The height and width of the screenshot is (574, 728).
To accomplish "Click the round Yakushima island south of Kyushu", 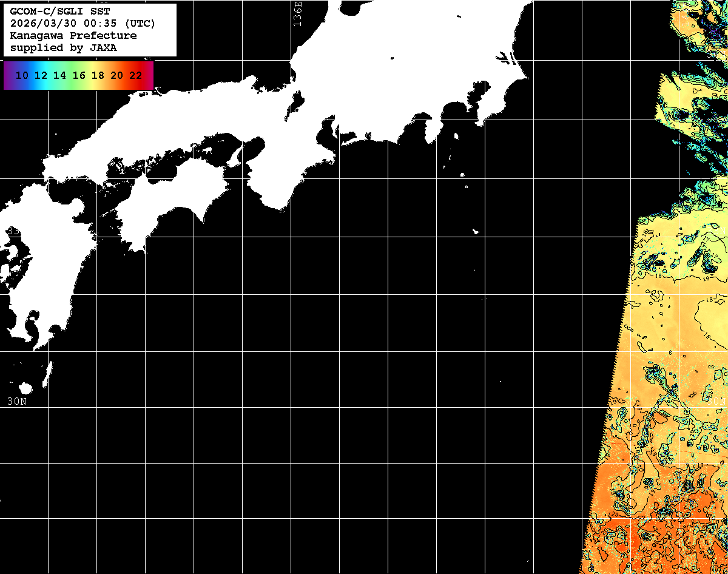I will 25,388.
